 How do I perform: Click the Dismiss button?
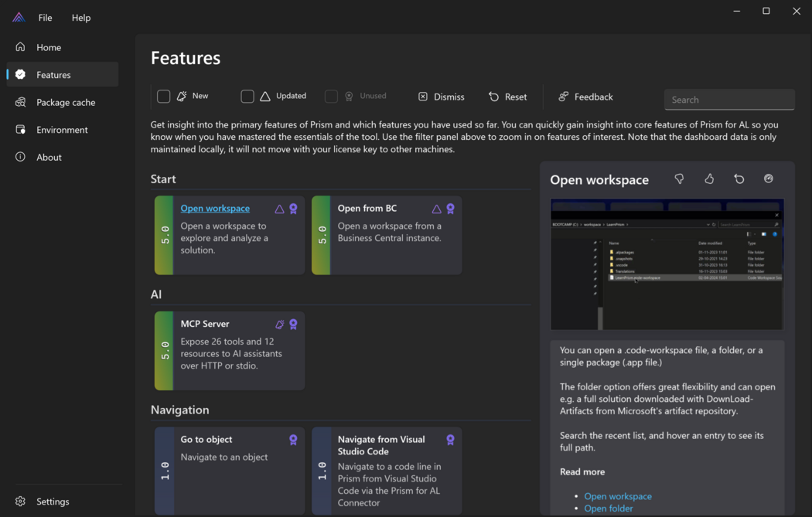pos(442,97)
